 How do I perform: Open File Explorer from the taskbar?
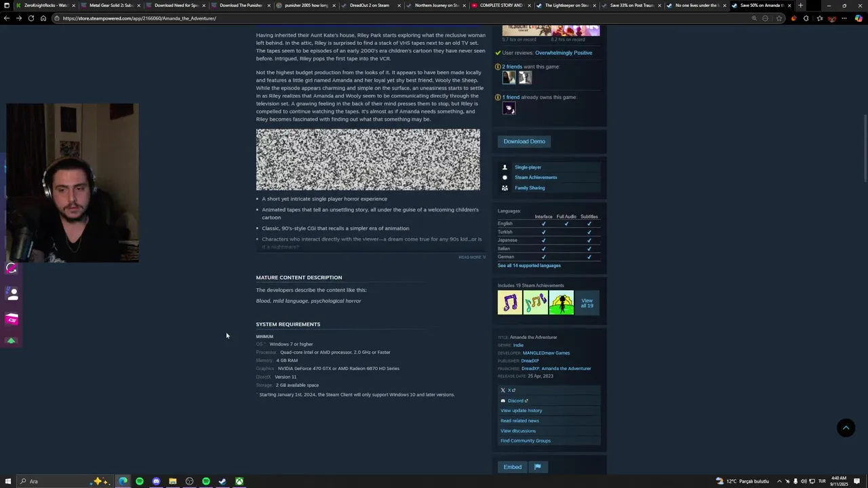tap(173, 481)
